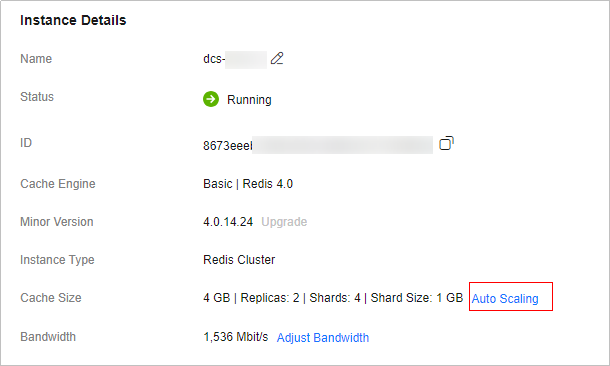Click the Running status text
Viewport: 610px width, 366px height.
249,100
